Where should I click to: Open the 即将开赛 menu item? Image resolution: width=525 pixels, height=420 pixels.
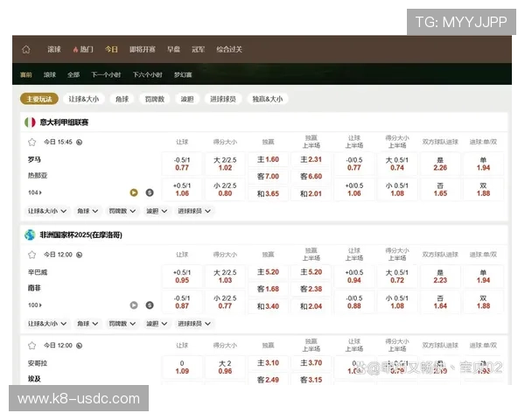[143, 50]
